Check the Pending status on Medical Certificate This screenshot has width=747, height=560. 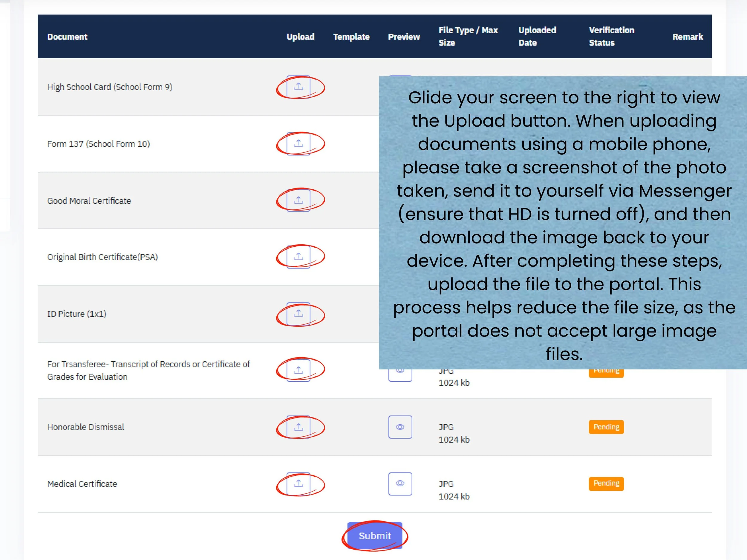point(606,483)
